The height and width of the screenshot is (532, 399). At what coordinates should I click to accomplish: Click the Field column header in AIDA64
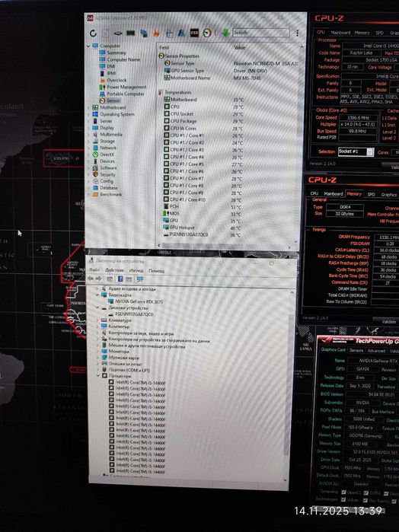pyautogui.click(x=164, y=48)
